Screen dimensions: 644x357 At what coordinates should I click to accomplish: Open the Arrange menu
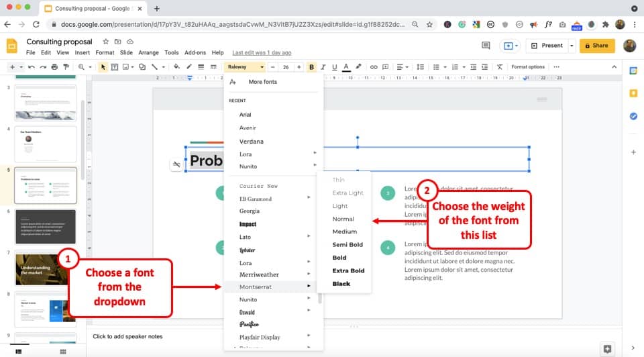click(x=148, y=52)
